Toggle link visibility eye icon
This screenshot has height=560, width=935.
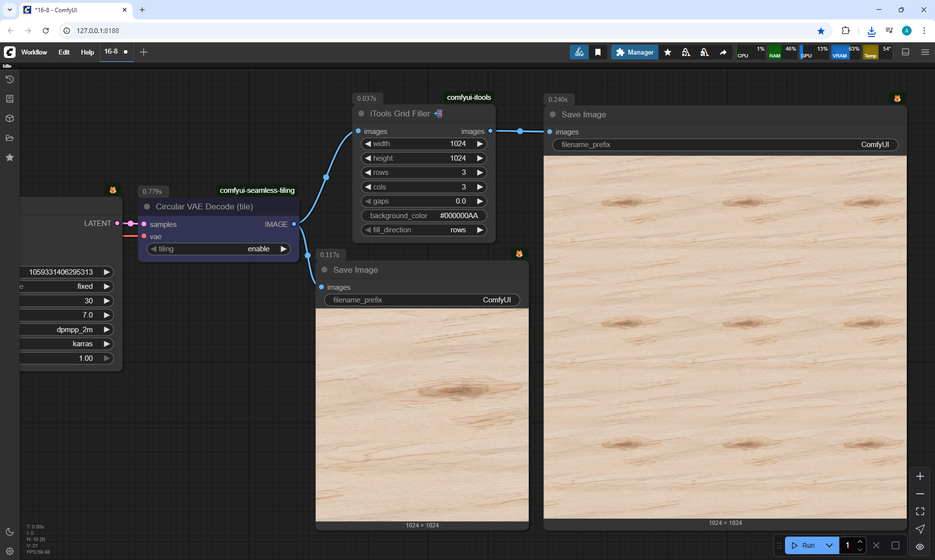point(920,546)
